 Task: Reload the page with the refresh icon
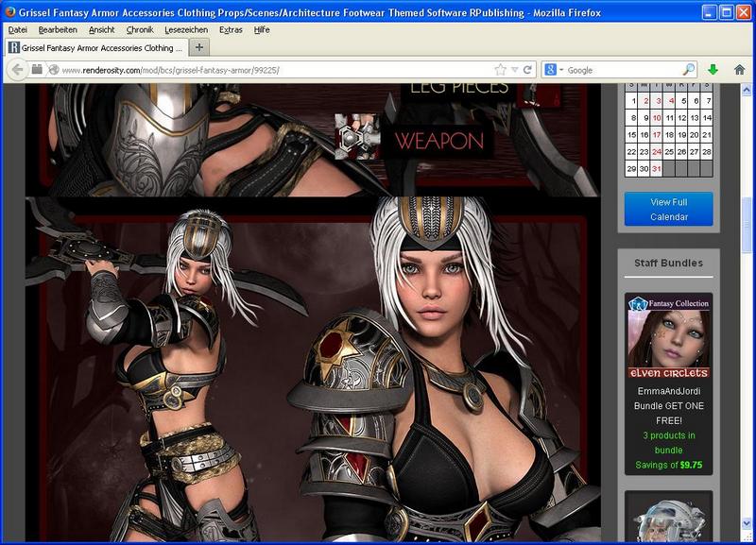pyautogui.click(x=527, y=70)
